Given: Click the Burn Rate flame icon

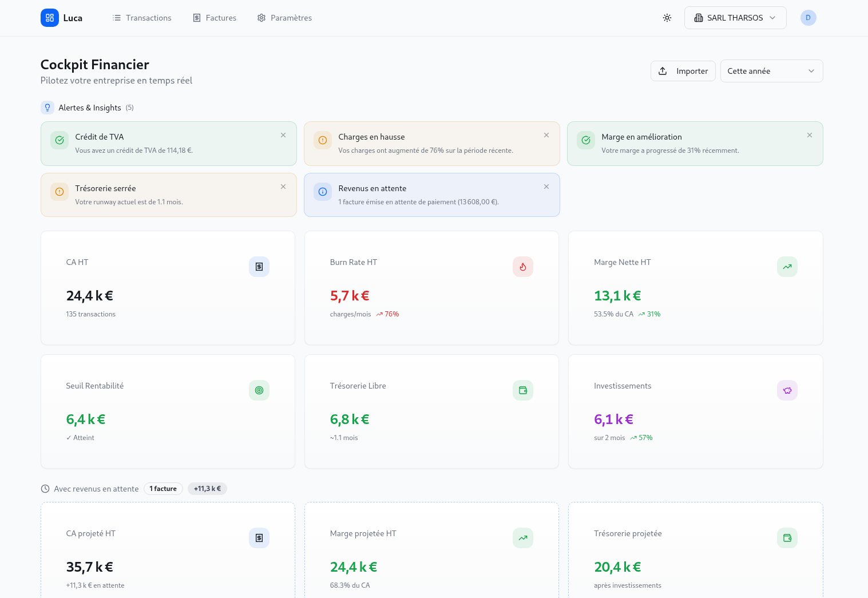Looking at the screenshot, I should pyautogui.click(x=523, y=267).
